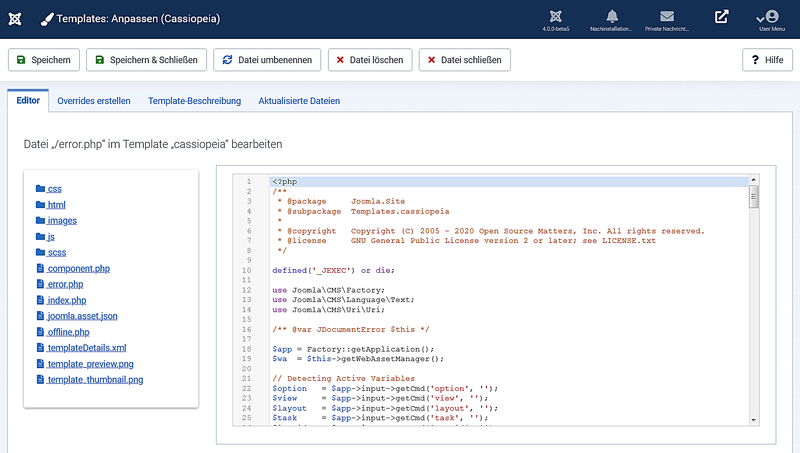The image size is (800, 453).
Task: Open joomla.asset.json file link
Action: [x=83, y=316]
